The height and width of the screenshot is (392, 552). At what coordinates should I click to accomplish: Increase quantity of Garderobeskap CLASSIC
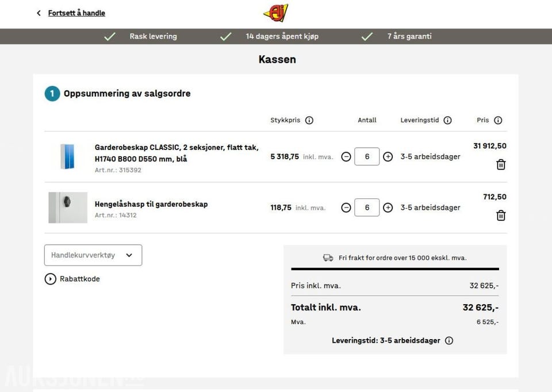coord(388,156)
